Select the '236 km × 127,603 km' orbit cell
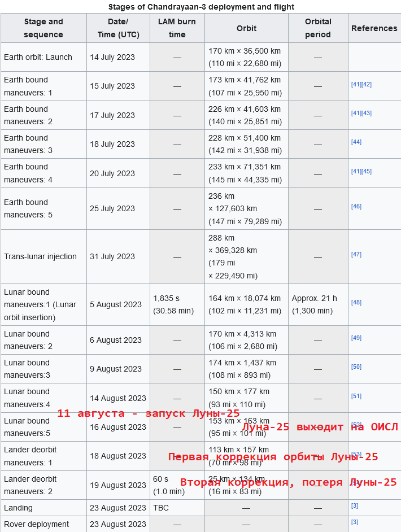Viewport: 401px width, 532px height. pos(247,208)
